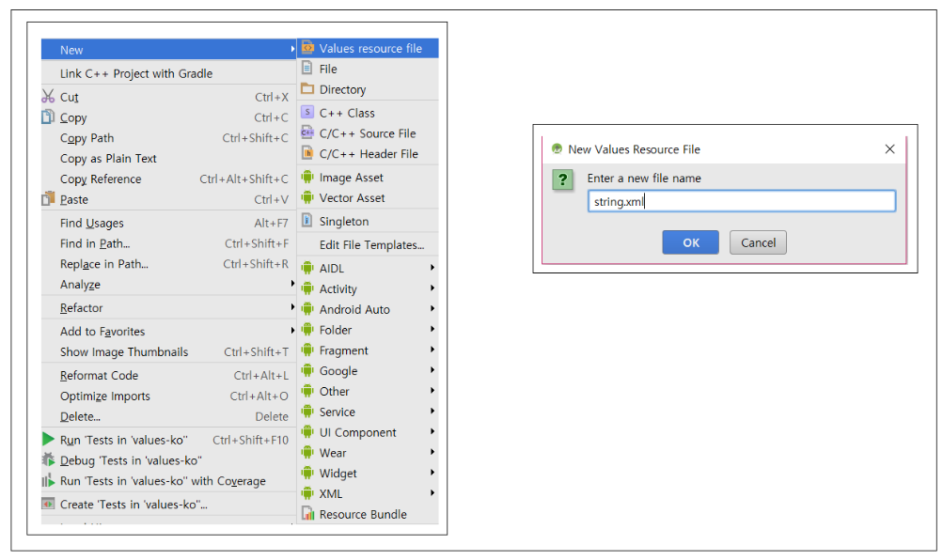The image size is (943, 560).
Task: Click the File document icon in submenu
Action: [307, 68]
